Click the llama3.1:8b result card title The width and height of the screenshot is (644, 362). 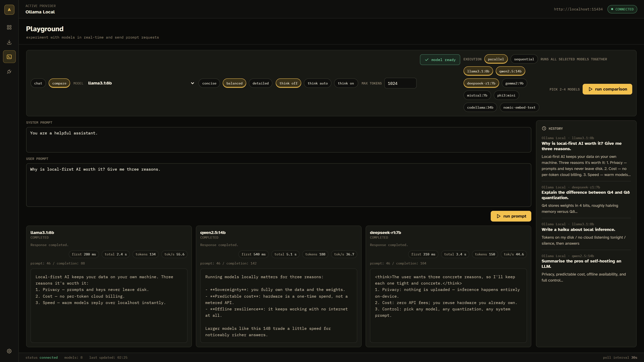pyautogui.click(x=42, y=233)
